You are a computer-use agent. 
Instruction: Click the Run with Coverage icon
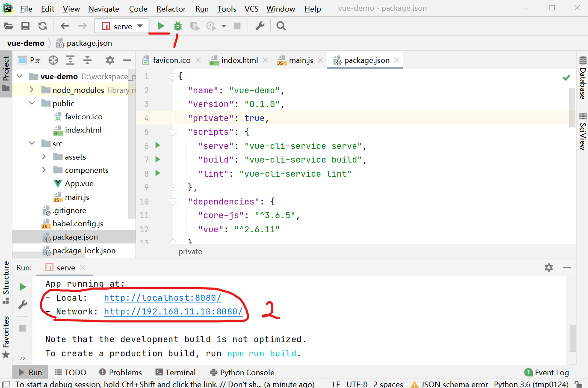point(195,26)
